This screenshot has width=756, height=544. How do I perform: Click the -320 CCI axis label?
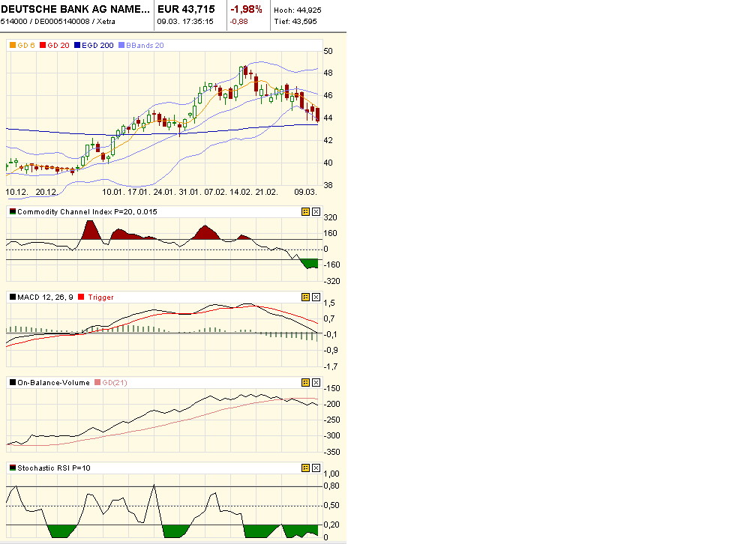[x=331, y=281]
